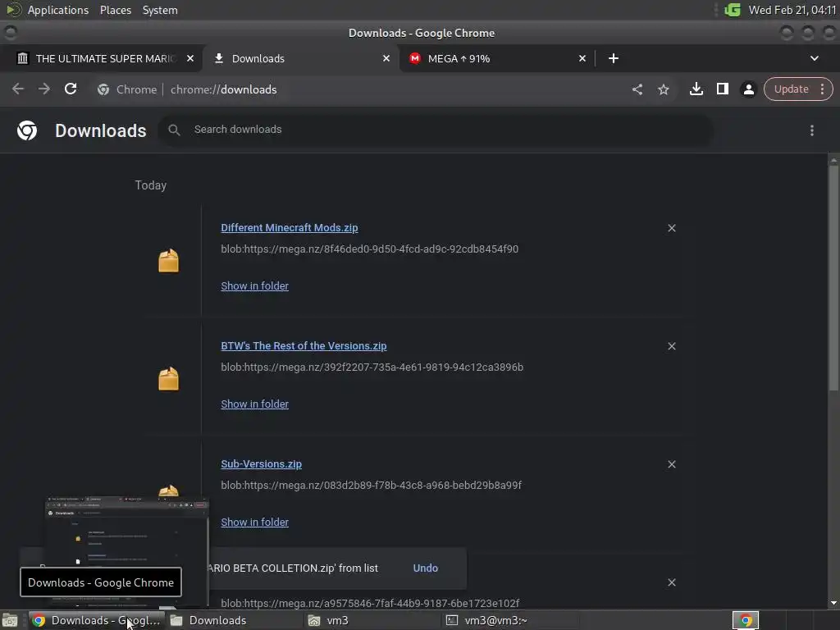Remove Sub-Versions.zip from the list
Screen dimensions: 840x630
(671, 464)
